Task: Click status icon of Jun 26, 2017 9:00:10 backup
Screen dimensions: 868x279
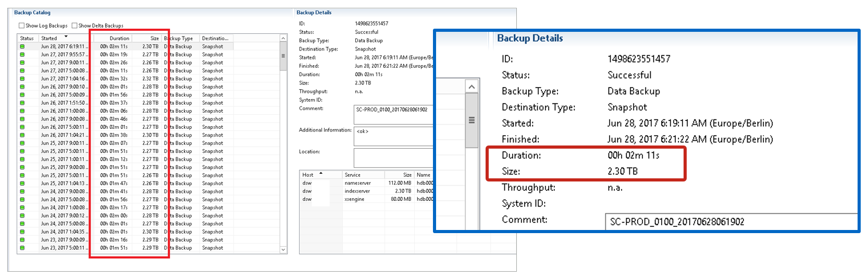Action: click(22, 87)
